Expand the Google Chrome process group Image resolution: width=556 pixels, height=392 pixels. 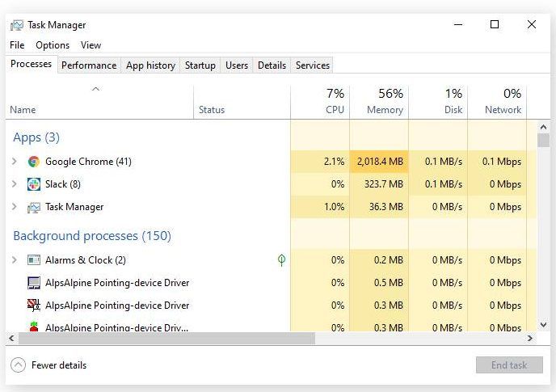tap(15, 162)
